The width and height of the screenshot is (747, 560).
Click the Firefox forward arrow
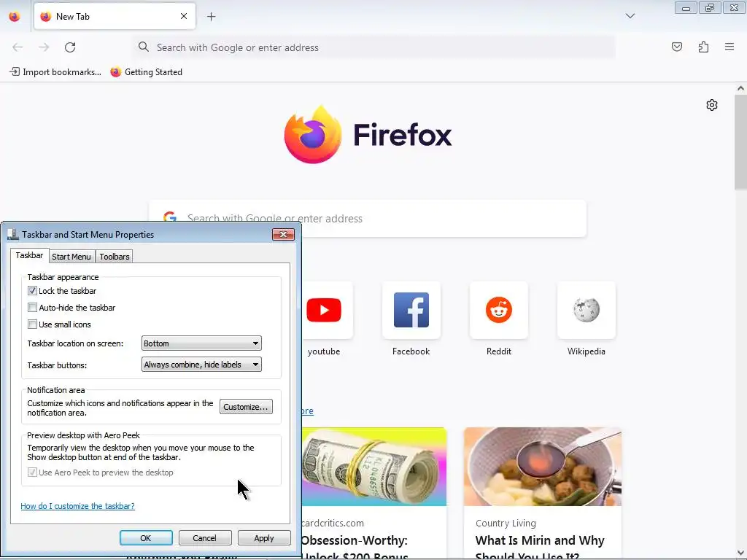coord(44,47)
